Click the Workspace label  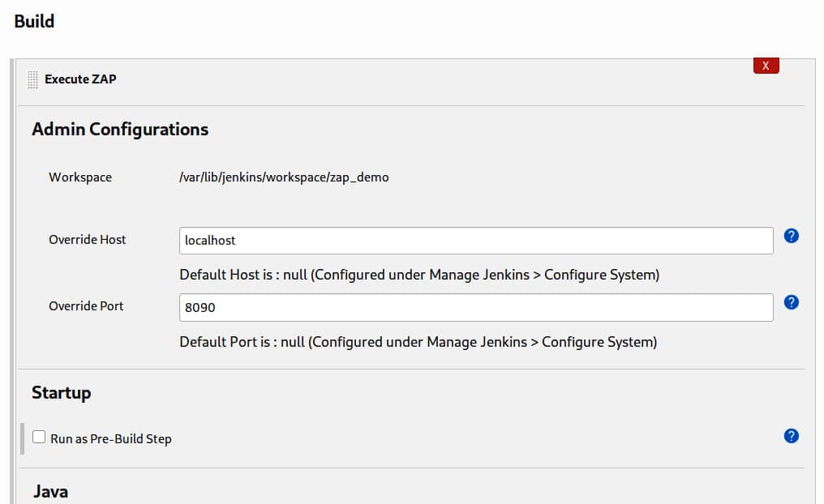point(80,177)
